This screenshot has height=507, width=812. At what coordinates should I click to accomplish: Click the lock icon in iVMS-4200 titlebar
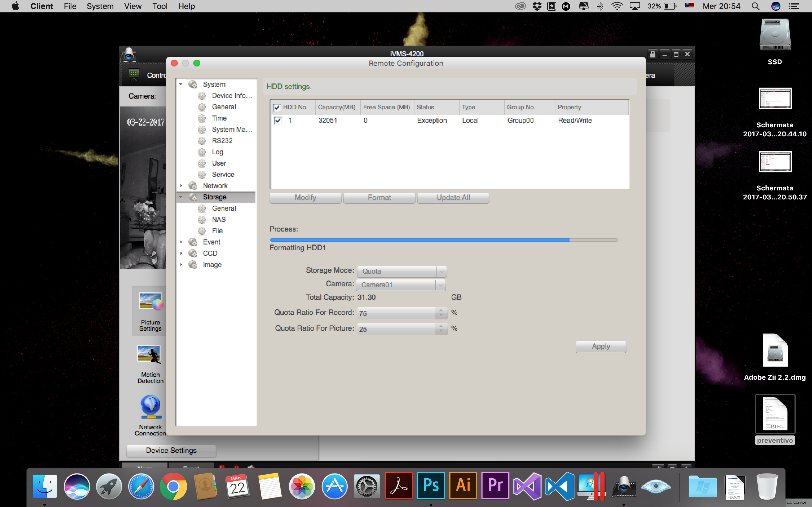click(x=652, y=54)
